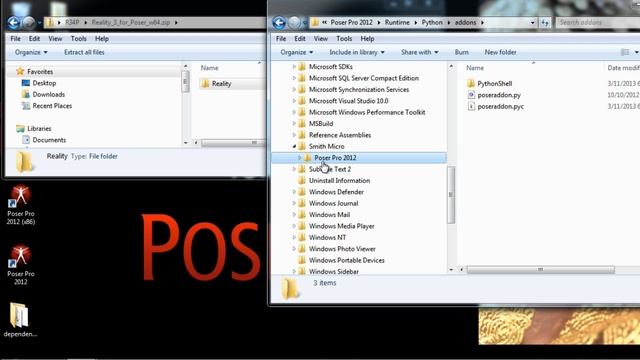
Task: Click R34P in zip window breadcrumb
Action: (x=72, y=22)
